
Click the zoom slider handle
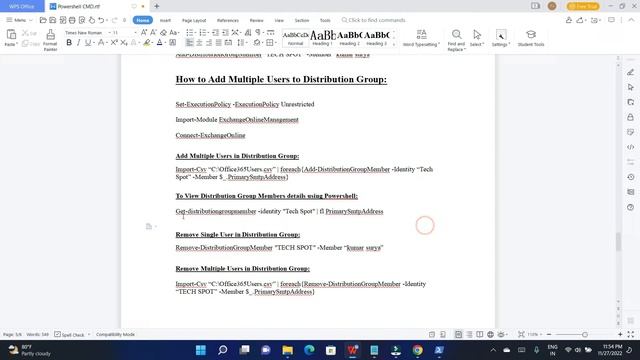coord(584,334)
